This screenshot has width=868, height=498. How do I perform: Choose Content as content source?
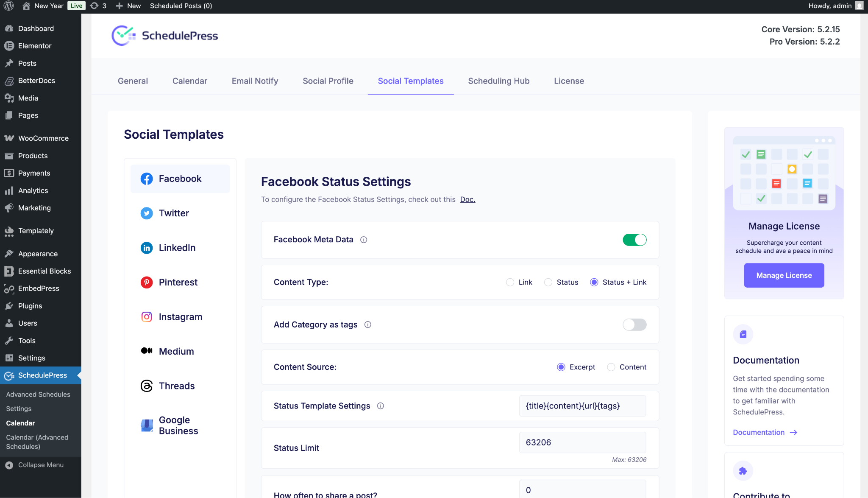point(611,367)
